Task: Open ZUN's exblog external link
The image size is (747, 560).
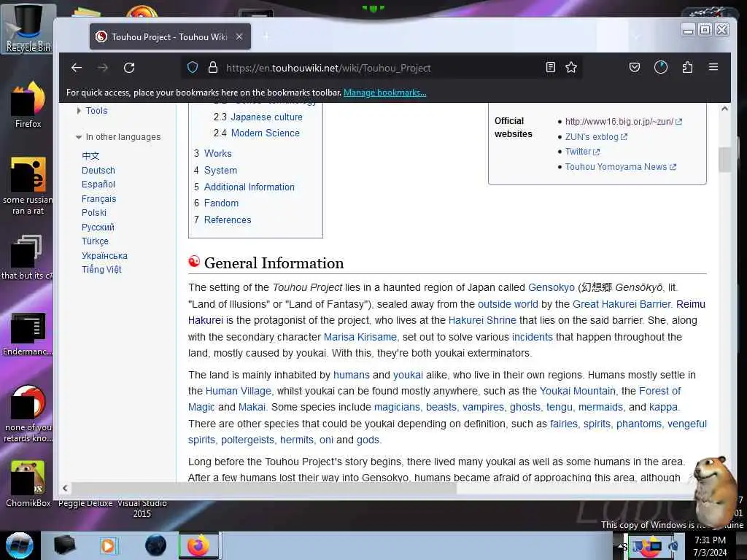Action: [596, 136]
